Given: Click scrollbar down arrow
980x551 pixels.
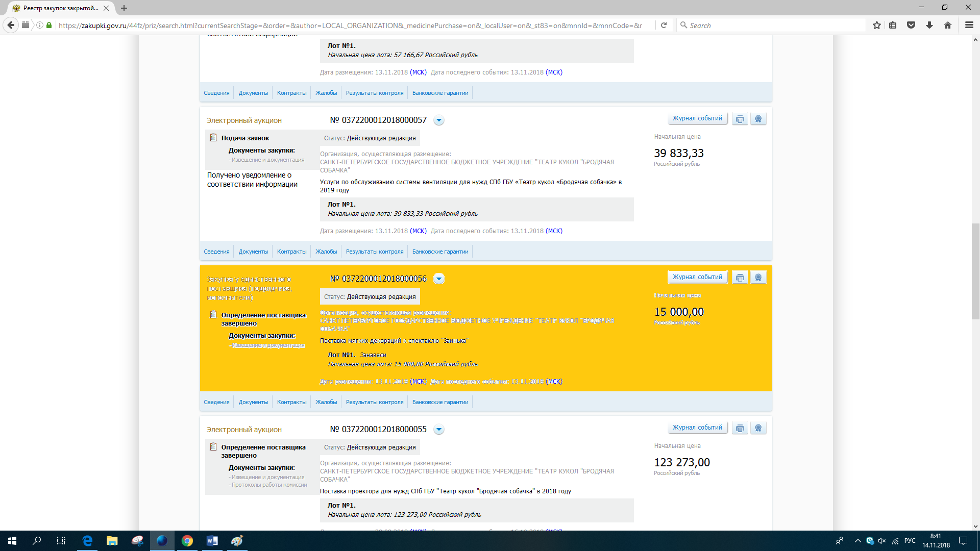Looking at the screenshot, I should [x=975, y=526].
